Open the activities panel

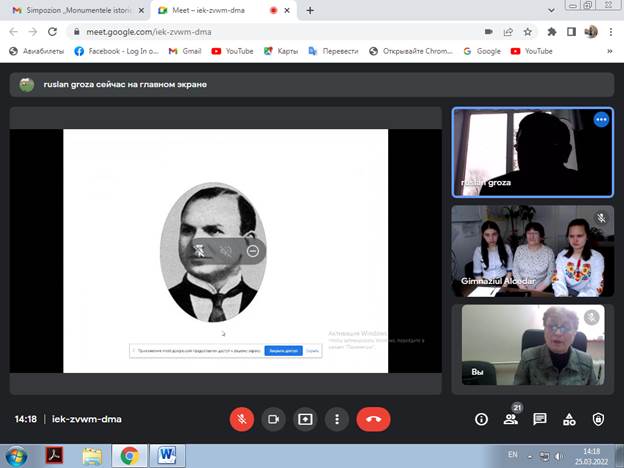click(569, 419)
